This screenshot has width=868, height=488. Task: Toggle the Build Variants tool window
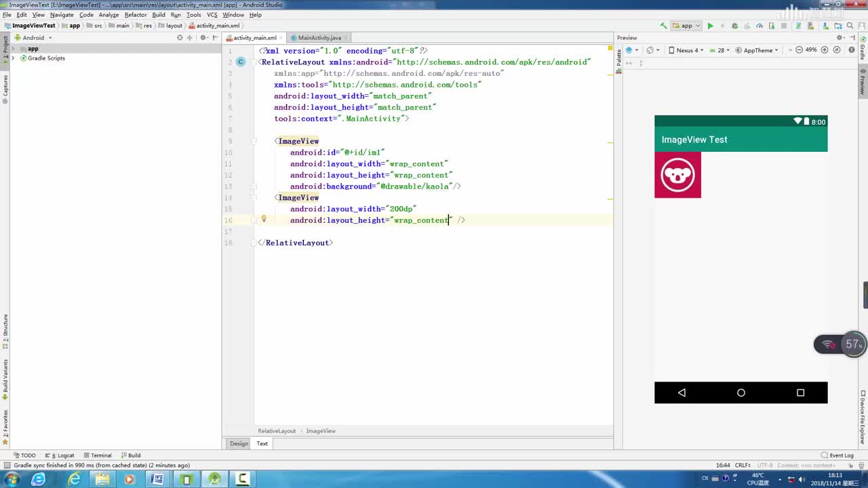pos(5,380)
